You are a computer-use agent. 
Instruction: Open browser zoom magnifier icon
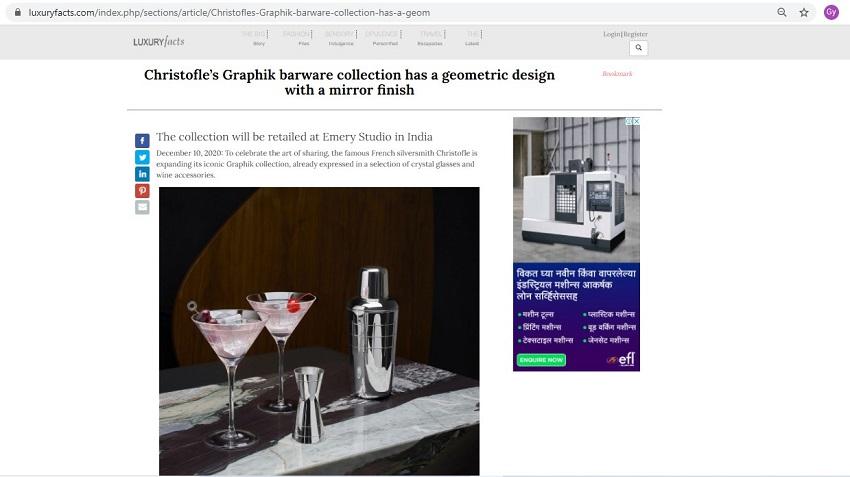782,12
